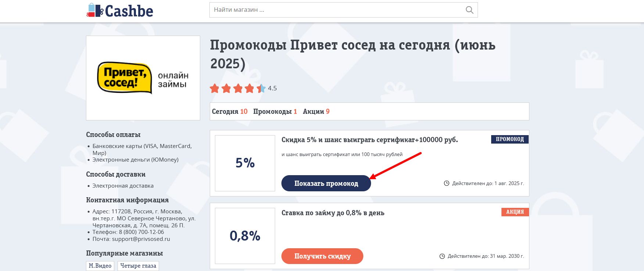Select the 'Сегодня 10' tab
Image resolution: width=644 pixels, height=271 pixels.
click(230, 112)
